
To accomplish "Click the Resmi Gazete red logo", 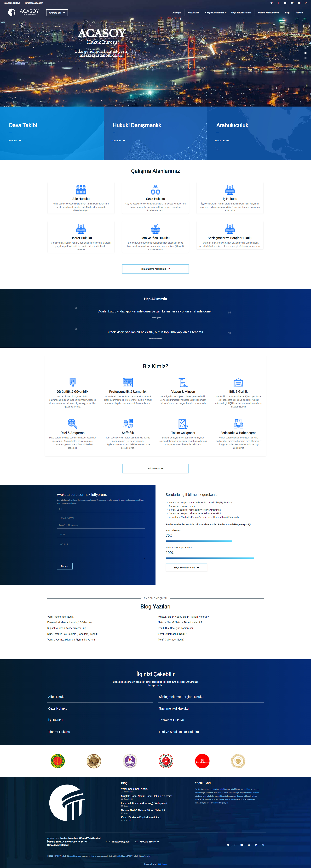I will (x=202, y=761).
